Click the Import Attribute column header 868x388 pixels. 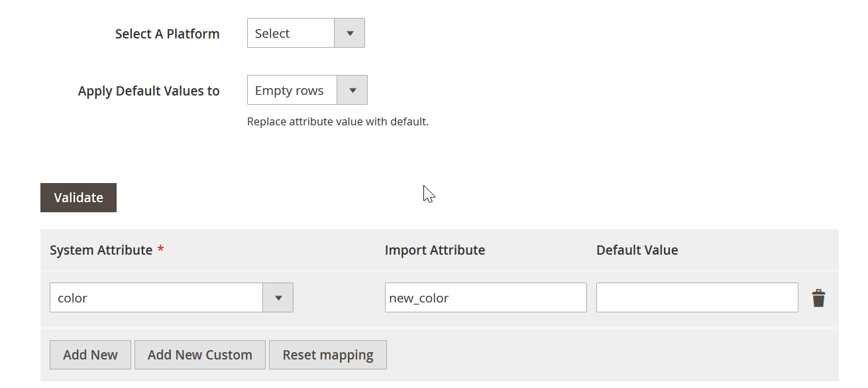[x=435, y=250]
